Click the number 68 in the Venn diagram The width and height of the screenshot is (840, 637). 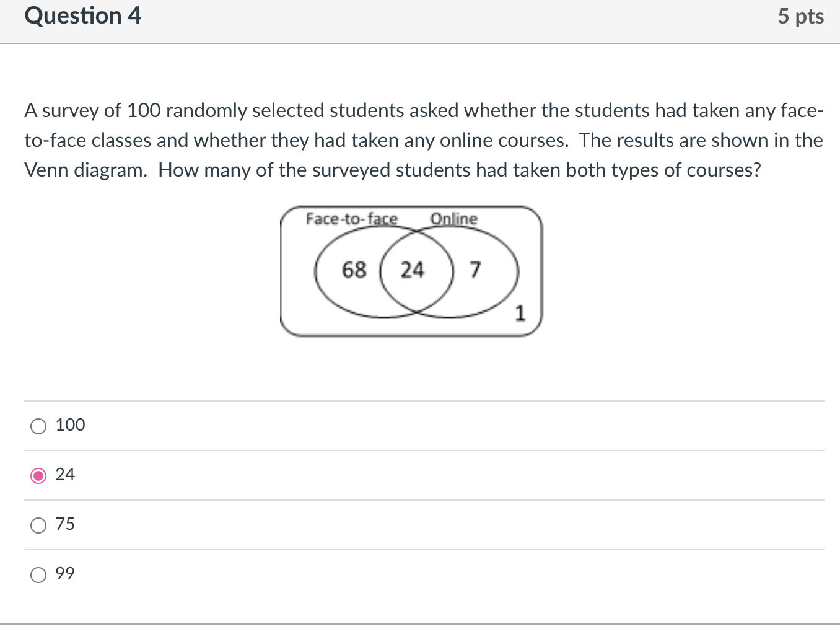coord(354,270)
